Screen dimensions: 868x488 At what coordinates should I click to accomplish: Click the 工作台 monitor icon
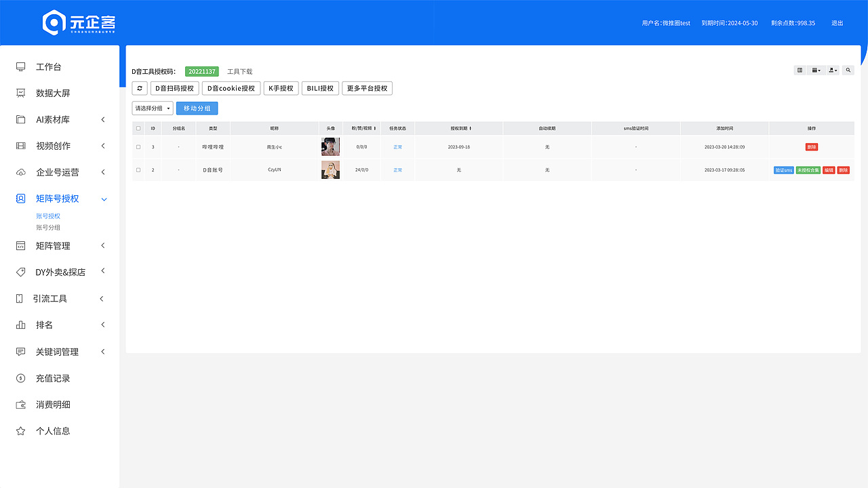(21, 66)
